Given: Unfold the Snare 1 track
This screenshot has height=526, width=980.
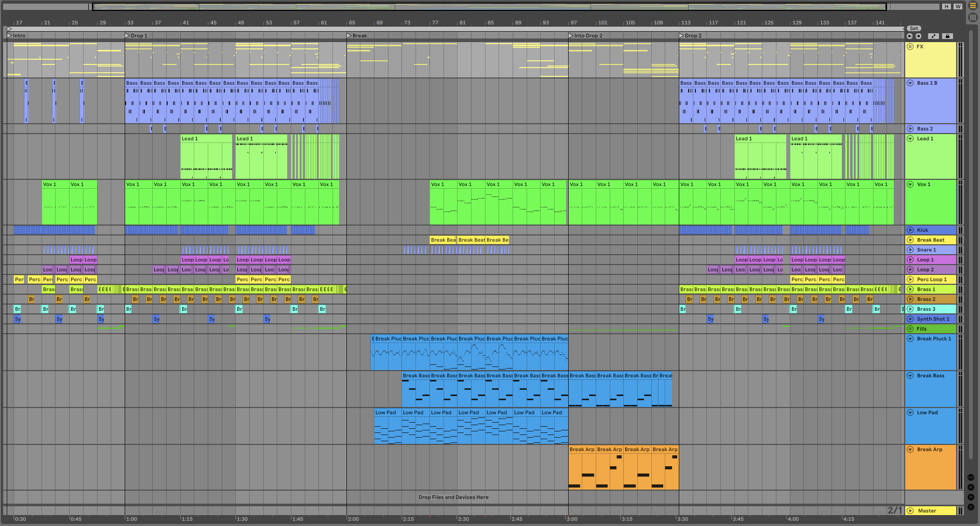Looking at the screenshot, I should tap(910, 250).
